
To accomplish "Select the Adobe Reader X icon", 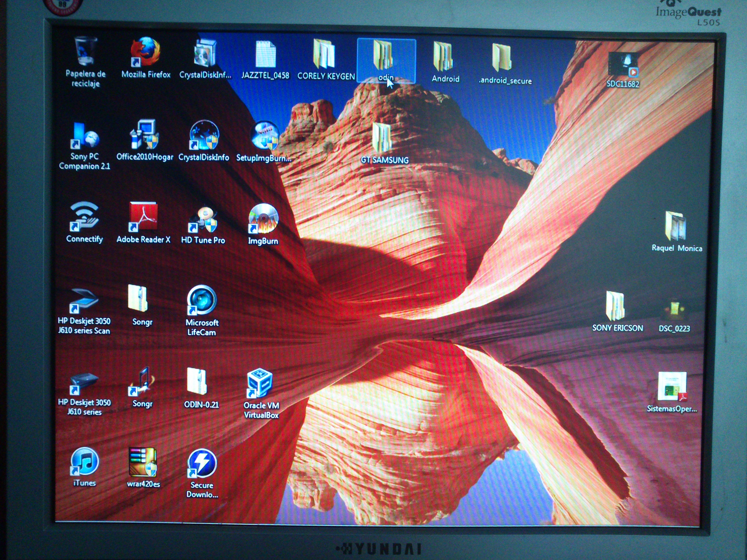I will (143, 217).
